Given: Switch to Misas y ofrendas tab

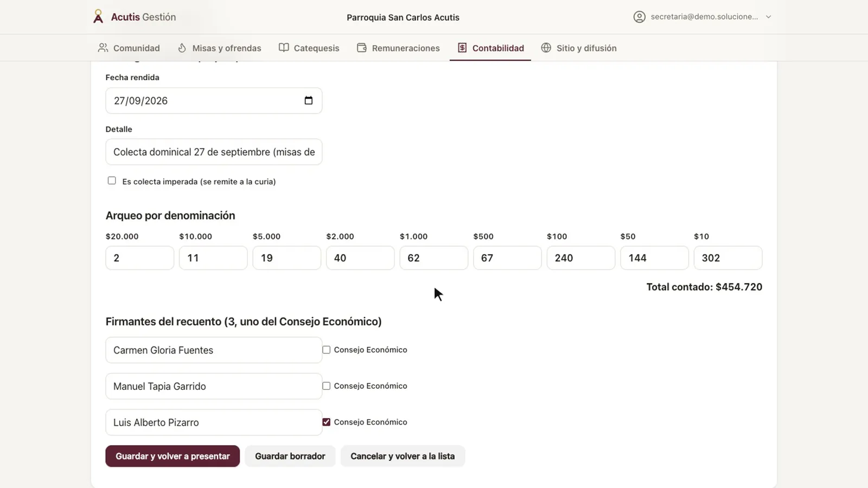Looking at the screenshot, I should point(220,48).
